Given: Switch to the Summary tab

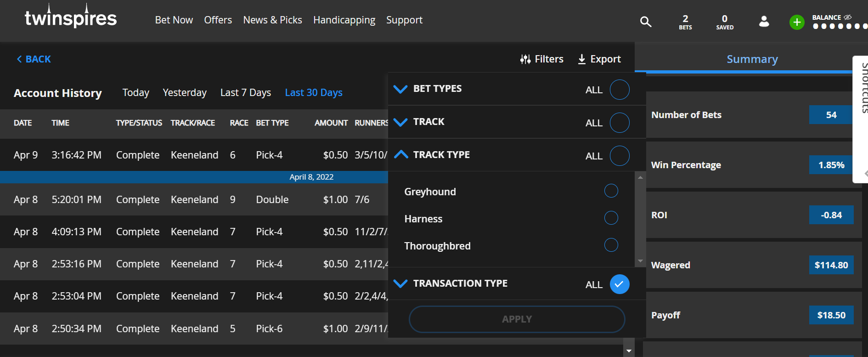Looking at the screenshot, I should pyautogui.click(x=752, y=59).
